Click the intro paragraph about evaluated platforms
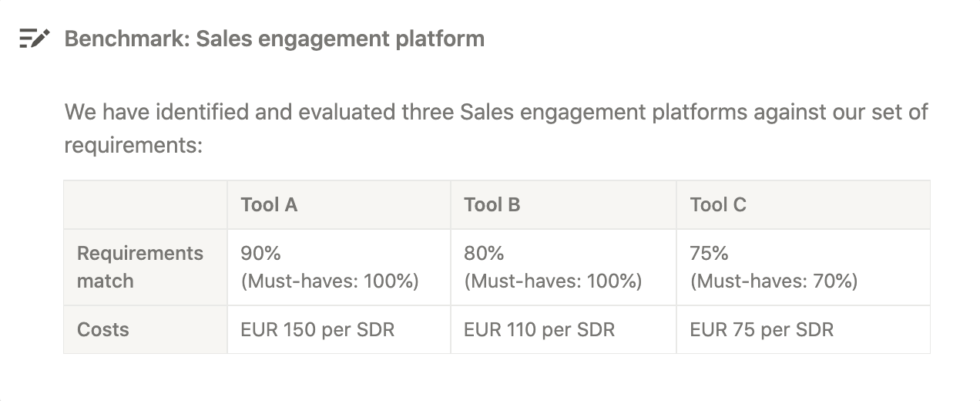The width and height of the screenshot is (980, 401). 495,113
